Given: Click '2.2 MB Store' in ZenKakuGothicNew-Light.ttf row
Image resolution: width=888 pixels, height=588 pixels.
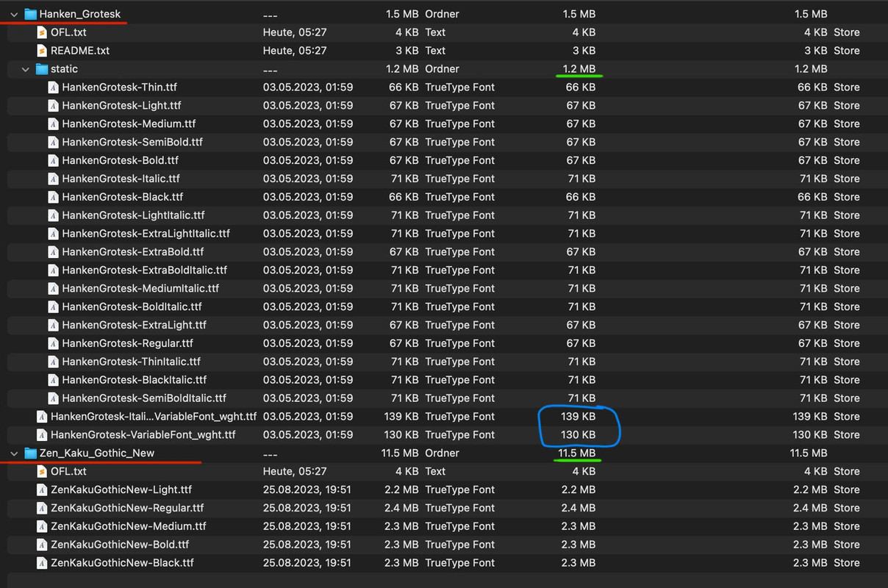Looking at the screenshot, I should [x=826, y=490].
